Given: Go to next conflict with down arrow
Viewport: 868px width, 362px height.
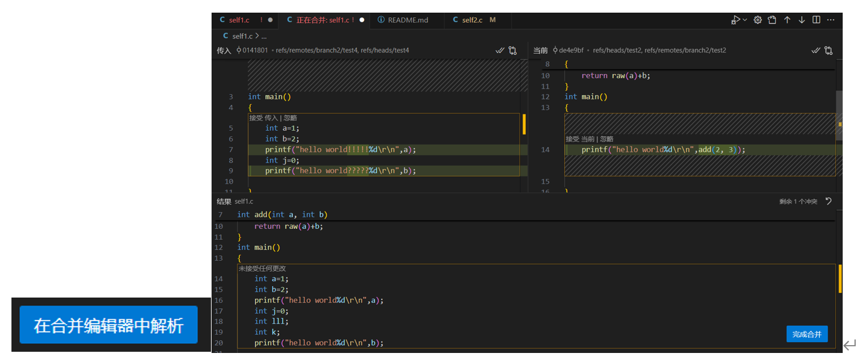Looking at the screenshot, I should (802, 20).
